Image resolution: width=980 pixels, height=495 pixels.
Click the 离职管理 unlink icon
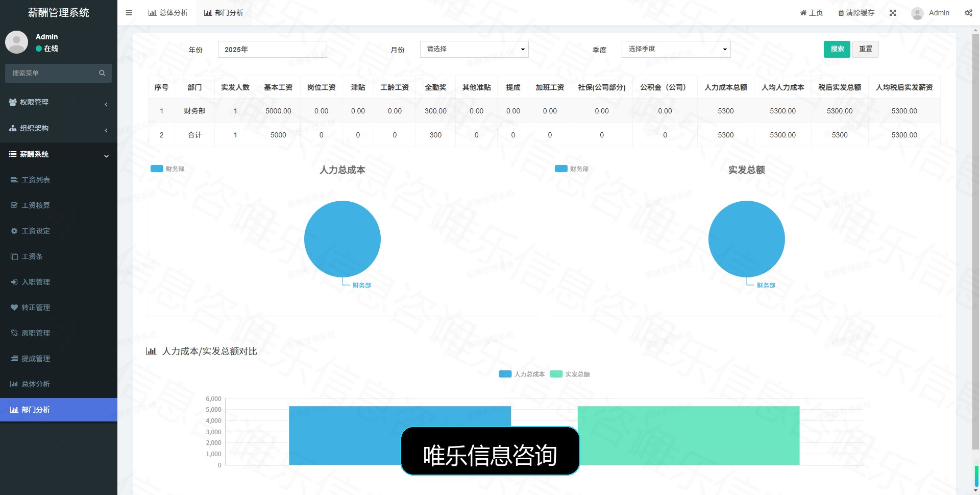click(14, 333)
